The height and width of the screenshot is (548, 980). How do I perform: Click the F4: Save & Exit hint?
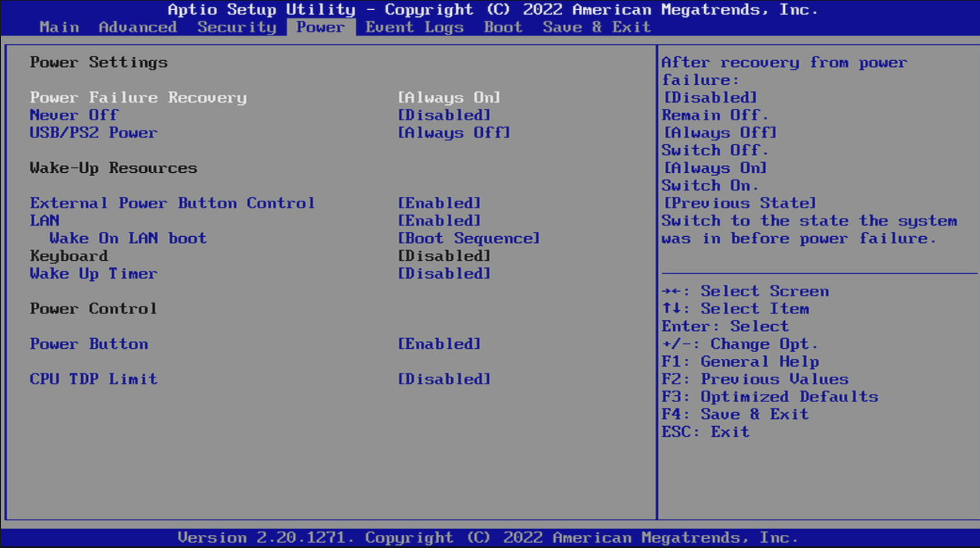tap(735, 414)
